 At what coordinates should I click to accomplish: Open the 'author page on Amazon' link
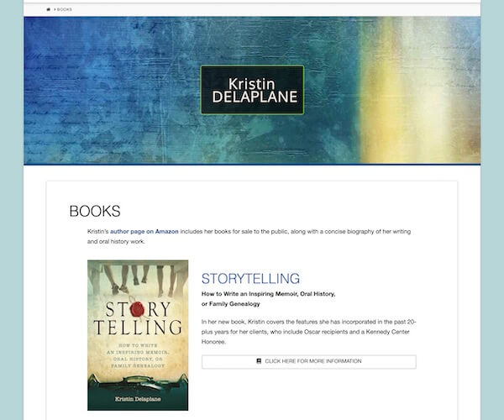144,231
